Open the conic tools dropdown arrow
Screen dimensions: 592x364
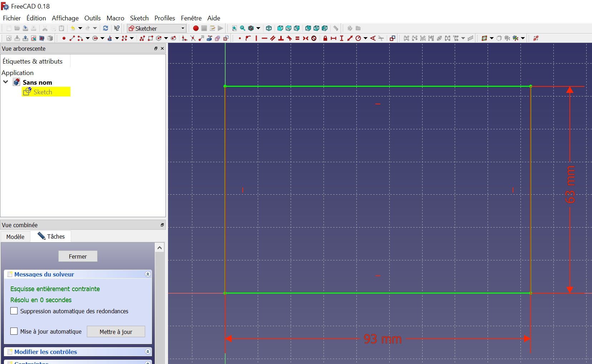(x=117, y=38)
